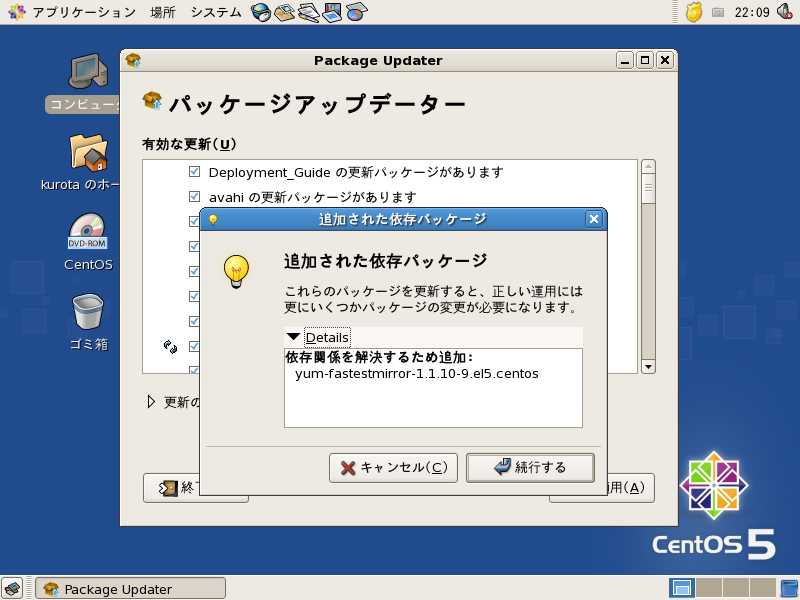Viewport: 800px width, 600px height.
Task: Open the Evolution email launcher
Action: (285, 12)
